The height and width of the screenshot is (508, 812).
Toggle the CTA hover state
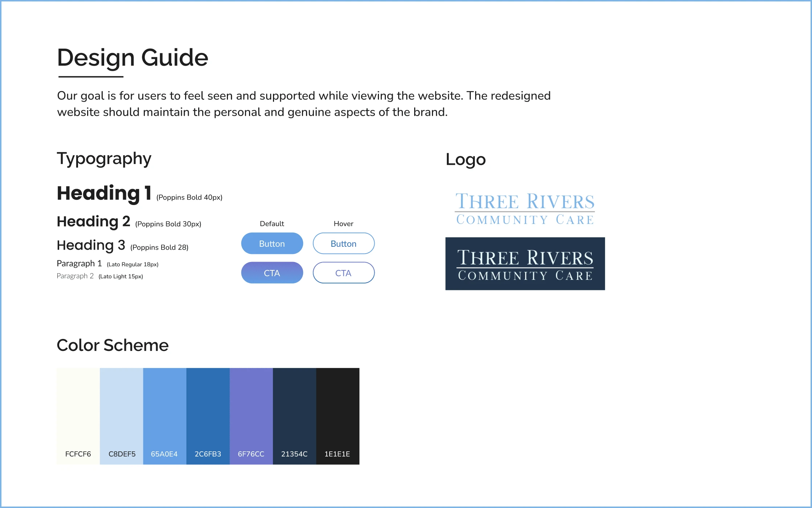343,273
